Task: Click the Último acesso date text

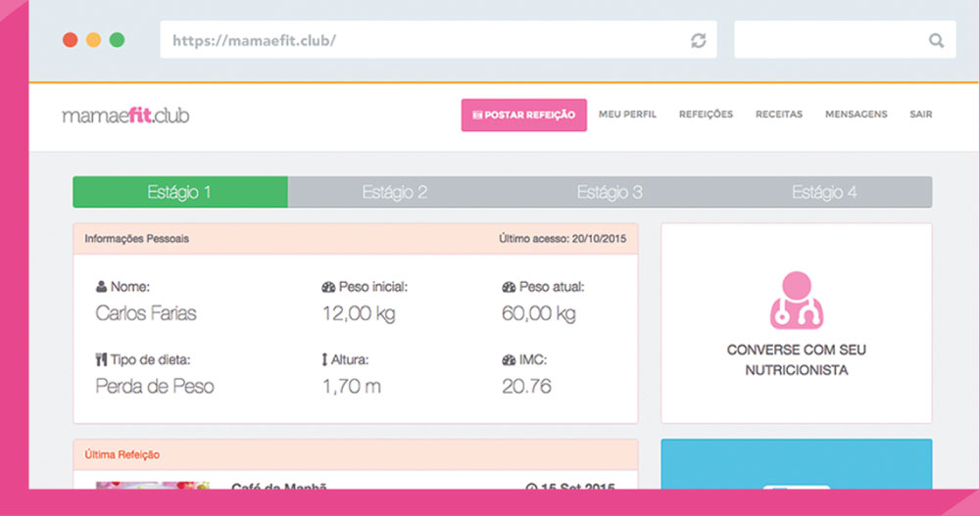Action: [563, 239]
